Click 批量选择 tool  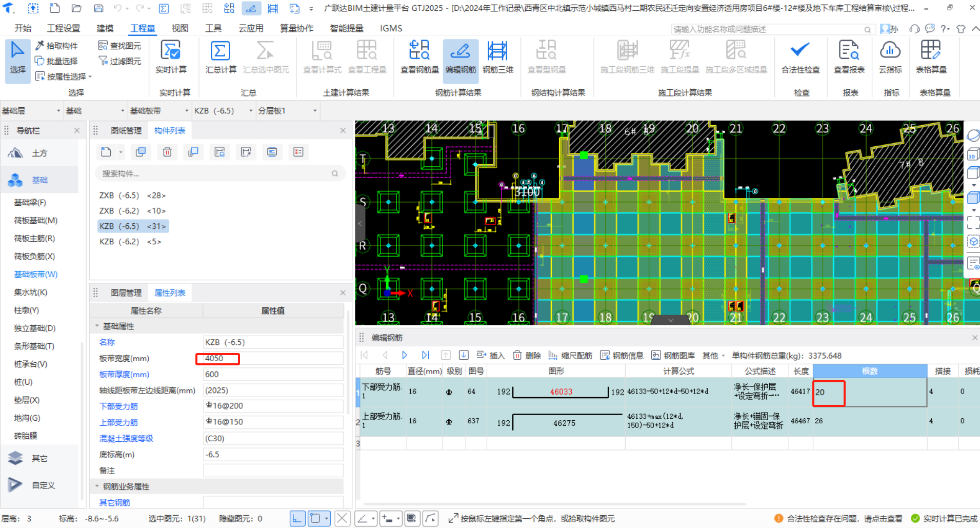[56, 61]
